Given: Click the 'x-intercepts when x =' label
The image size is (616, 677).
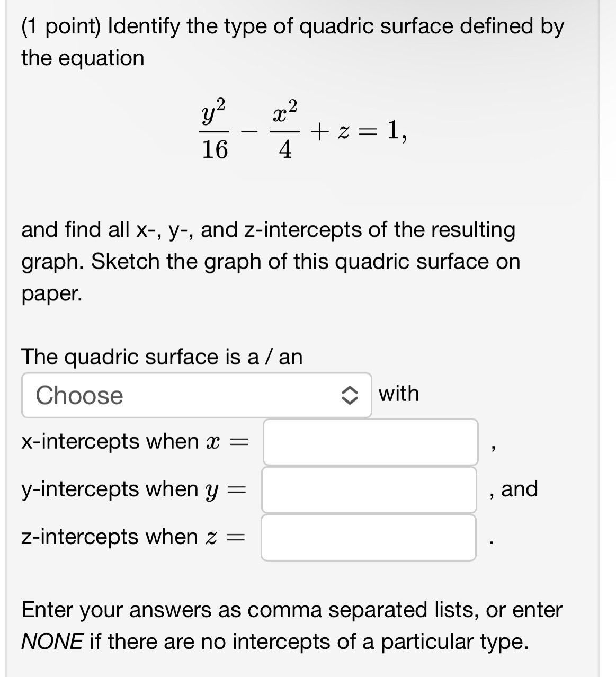Looking at the screenshot, I should coord(133,440).
